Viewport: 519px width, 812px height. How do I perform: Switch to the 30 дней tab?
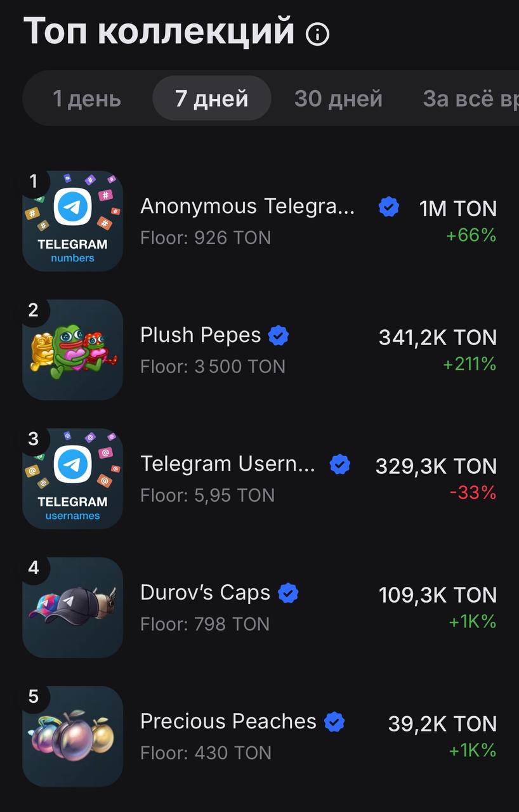[x=338, y=98]
